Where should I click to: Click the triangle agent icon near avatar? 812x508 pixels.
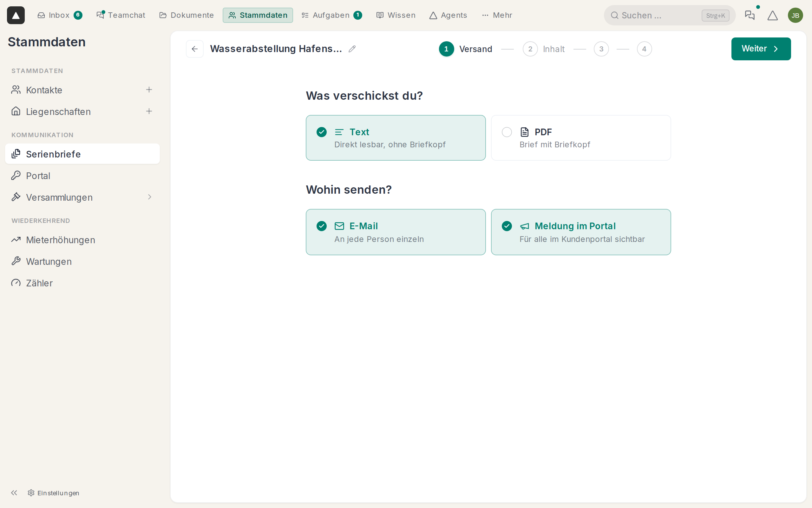point(772,15)
